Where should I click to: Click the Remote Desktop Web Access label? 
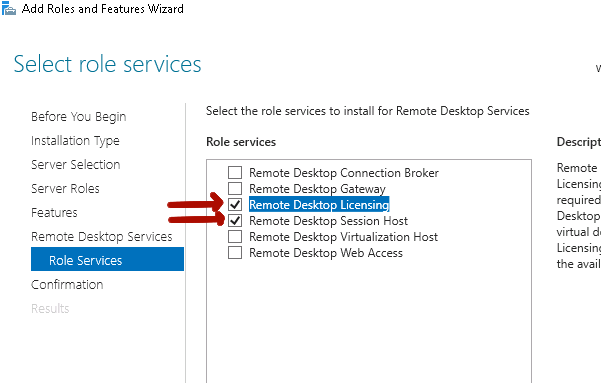[326, 253]
